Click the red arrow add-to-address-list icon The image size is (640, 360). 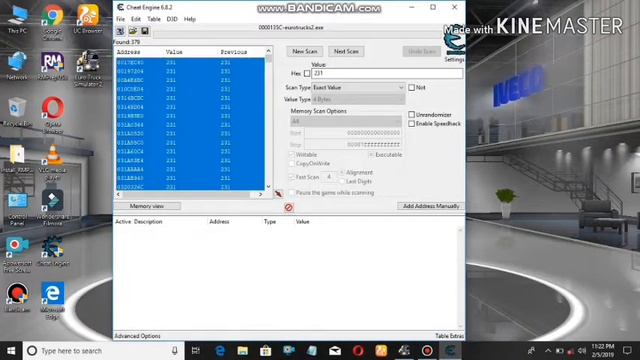278,194
